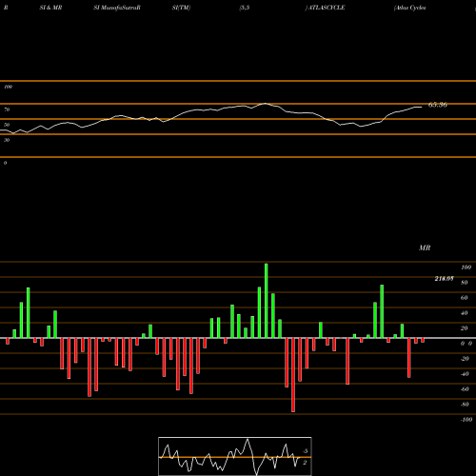Click the RSI 30 axis label
Image resolution: width=476 pixels, height=476 pixels.
point(7,140)
